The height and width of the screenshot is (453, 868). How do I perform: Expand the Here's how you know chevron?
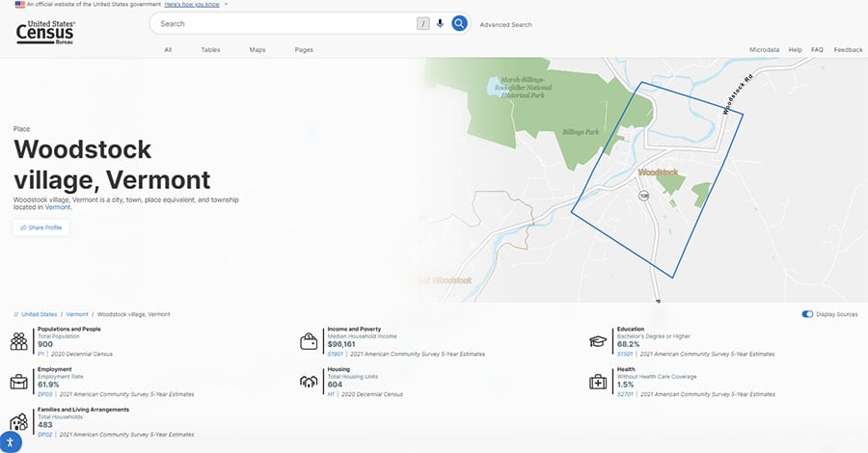pos(226,5)
